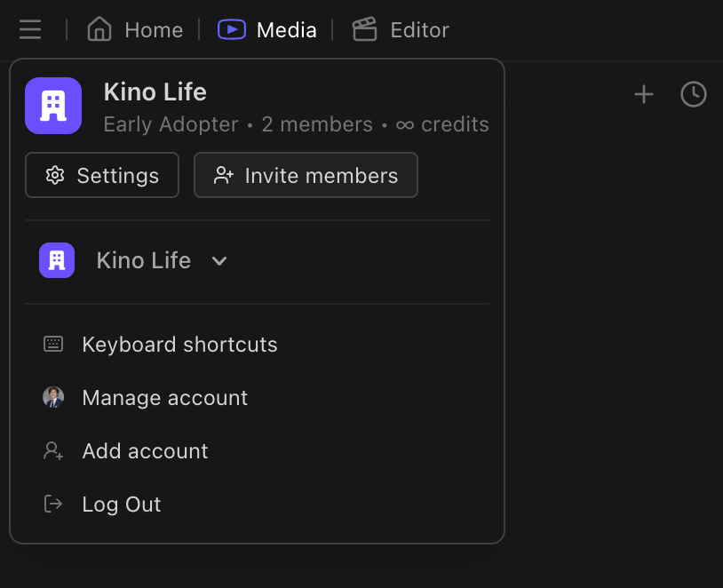Click the Media play icon
Viewport: 723px width, 588px height.
[230, 28]
